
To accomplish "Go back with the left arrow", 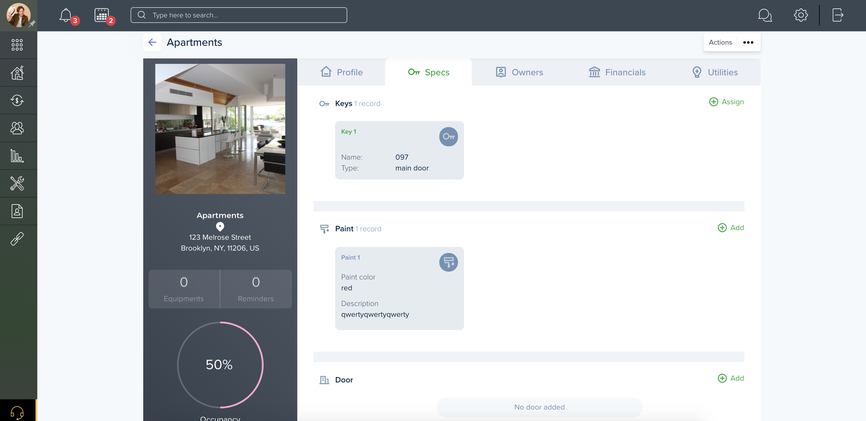I will (152, 43).
